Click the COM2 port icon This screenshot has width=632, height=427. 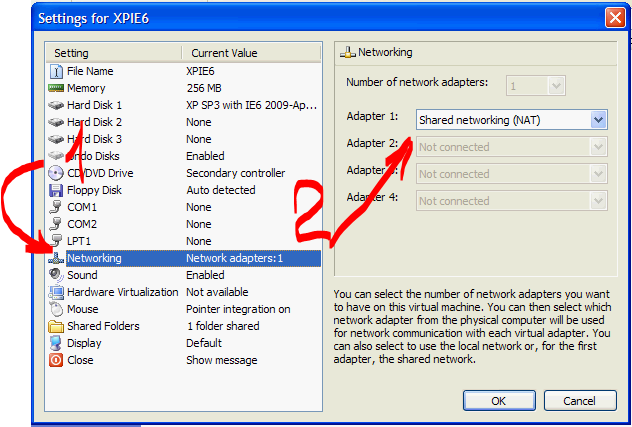[x=56, y=224]
